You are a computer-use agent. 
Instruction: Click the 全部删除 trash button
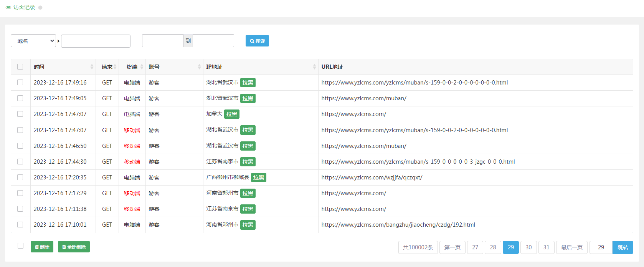tap(74, 247)
